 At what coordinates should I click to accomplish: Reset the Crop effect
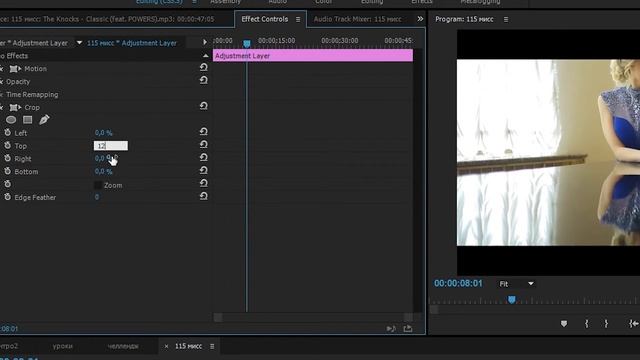coord(203,106)
